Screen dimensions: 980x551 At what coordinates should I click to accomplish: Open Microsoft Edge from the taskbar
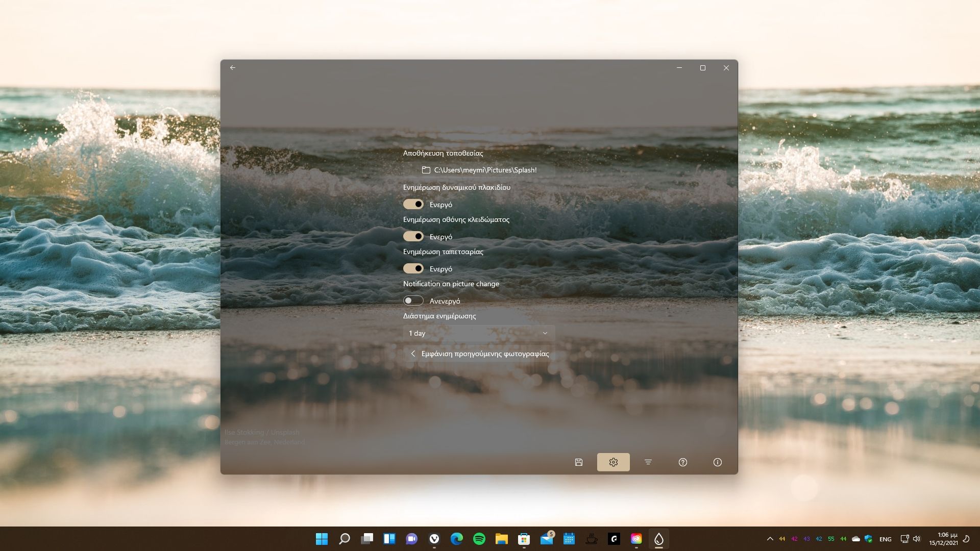coord(456,539)
